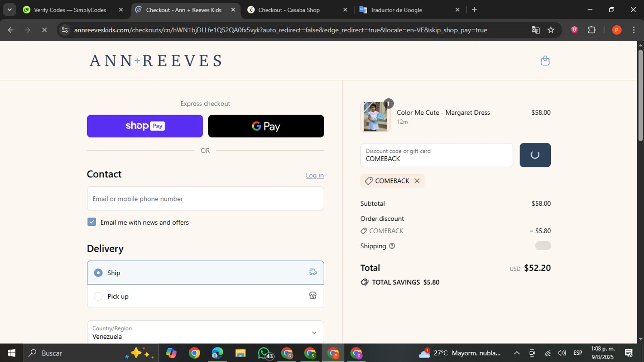The height and width of the screenshot is (362, 644).
Task: Select the Pick up delivery option
Action: 205,296
